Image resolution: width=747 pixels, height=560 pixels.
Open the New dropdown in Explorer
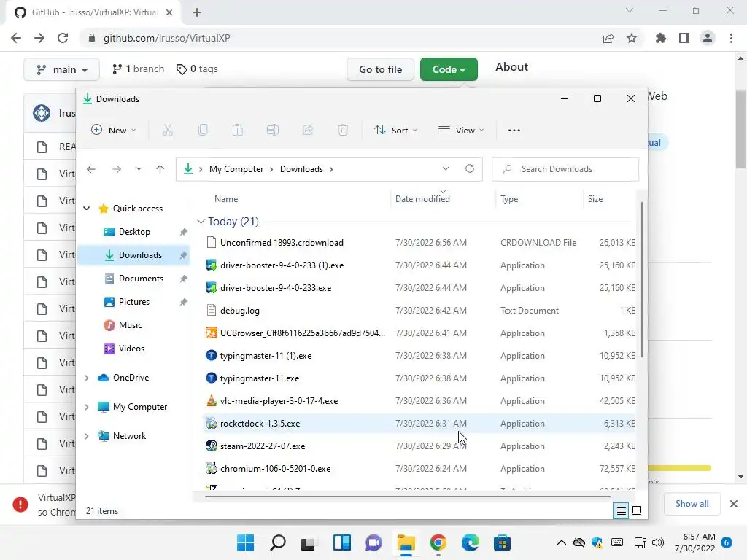coord(113,130)
